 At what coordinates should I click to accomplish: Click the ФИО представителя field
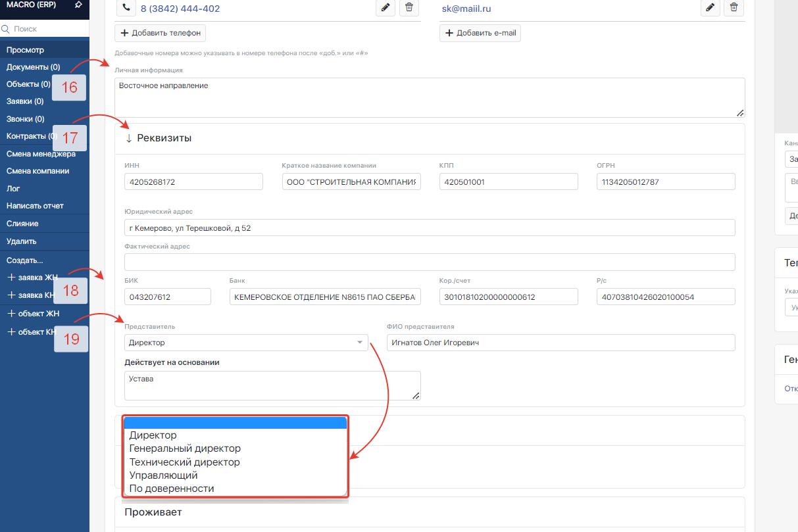[561, 343]
